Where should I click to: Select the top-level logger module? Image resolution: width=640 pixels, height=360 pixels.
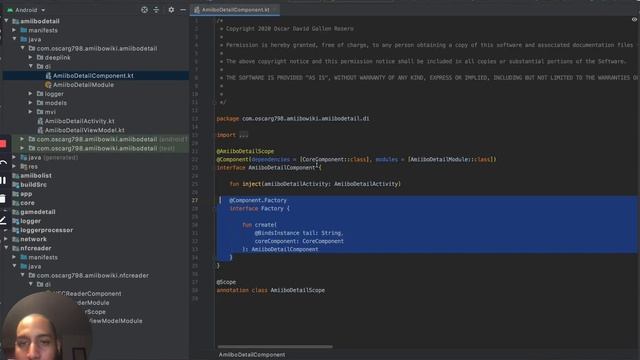coord(31,221)
